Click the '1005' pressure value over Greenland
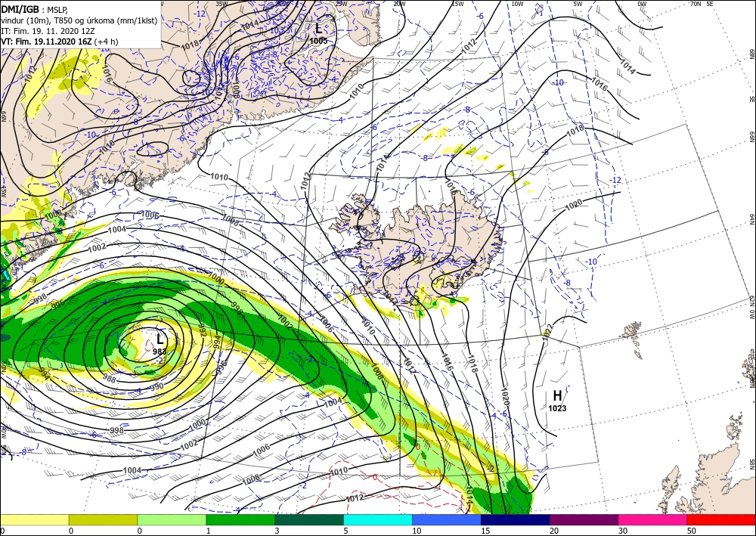The width and height of the screenshot is (756, 536). click(x=318, y=41)
